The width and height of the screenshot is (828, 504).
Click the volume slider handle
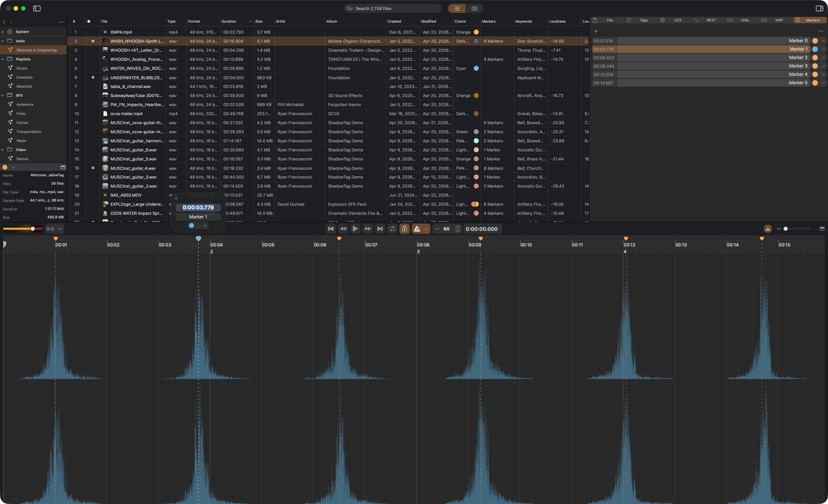click(x=33, y=229)
